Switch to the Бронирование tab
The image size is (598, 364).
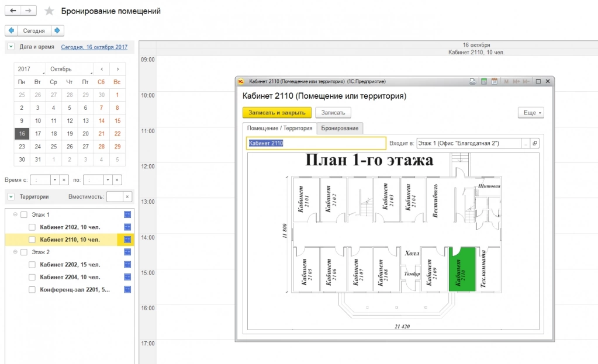tap(340, 128)
